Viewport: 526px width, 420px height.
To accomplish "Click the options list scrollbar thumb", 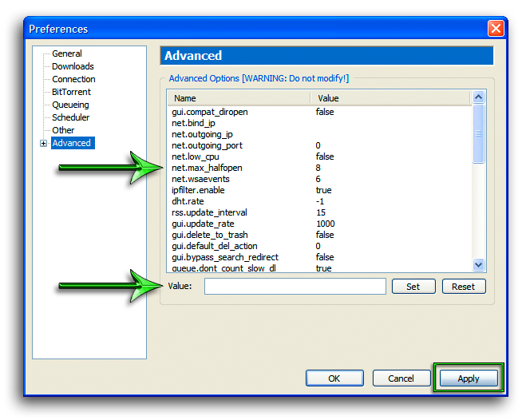I will (x=478, y=133).
